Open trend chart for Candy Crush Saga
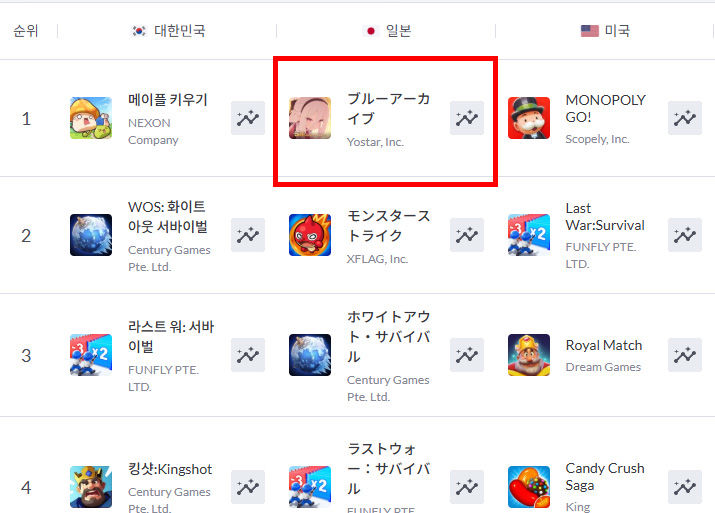This screenshot has width=715, height=513. [x=684, y=487]
